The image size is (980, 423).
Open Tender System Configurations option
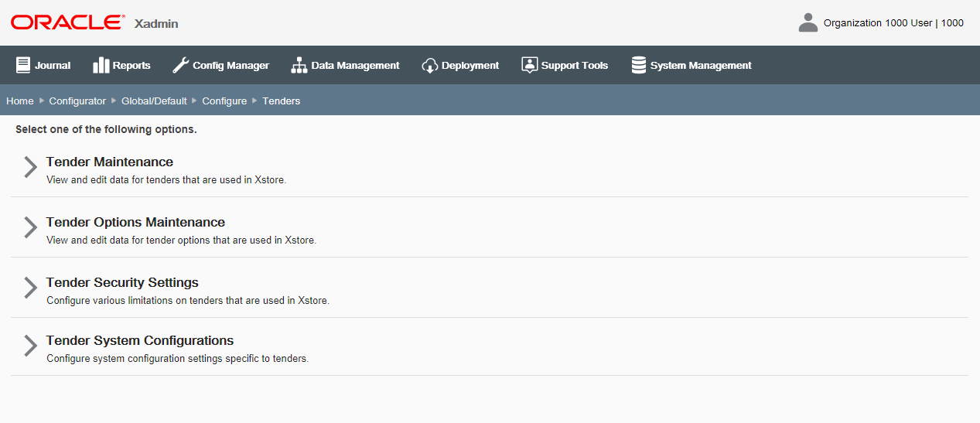point(140,340)
